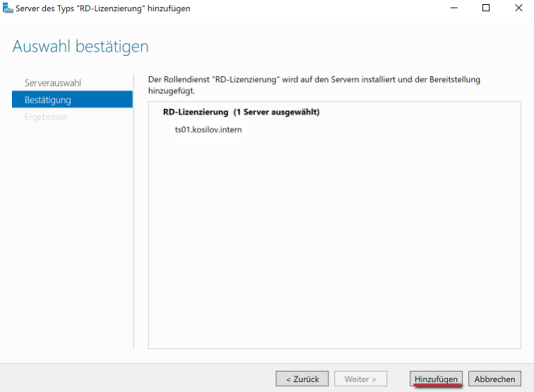Click the server wizard icon in title bar
The image size is (534, 392).
tap(8, 8)
